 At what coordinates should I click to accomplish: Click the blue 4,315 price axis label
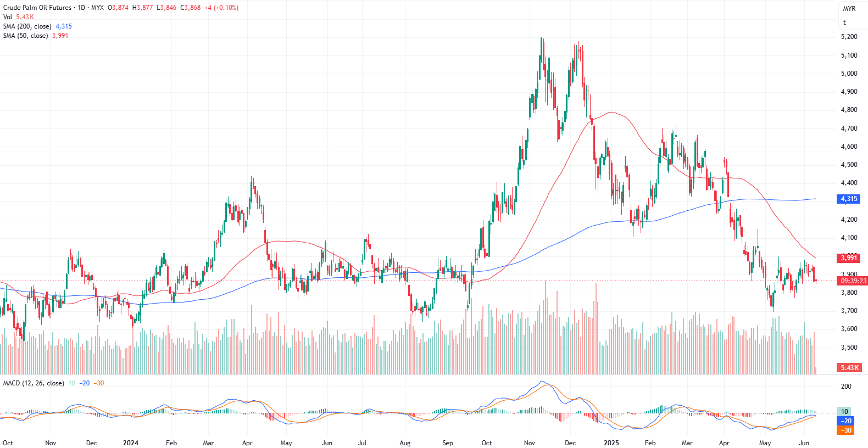(849, 199)
